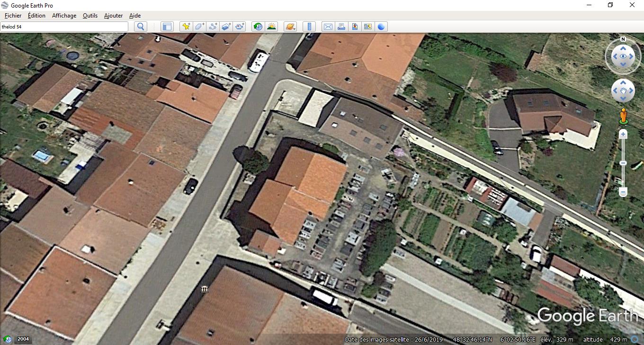Click the latitude 48°32'46.14"N readout

click(472, 339)
